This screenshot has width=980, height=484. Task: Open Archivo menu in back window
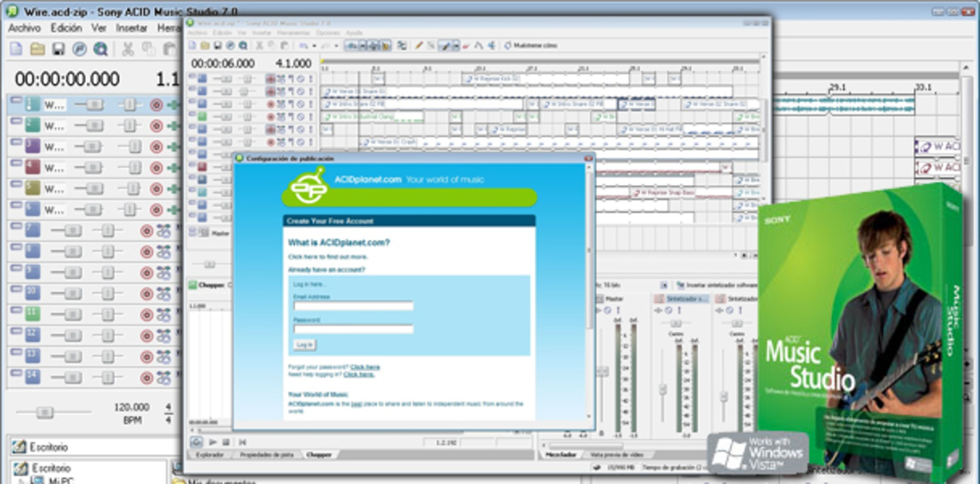pos(24,28)
